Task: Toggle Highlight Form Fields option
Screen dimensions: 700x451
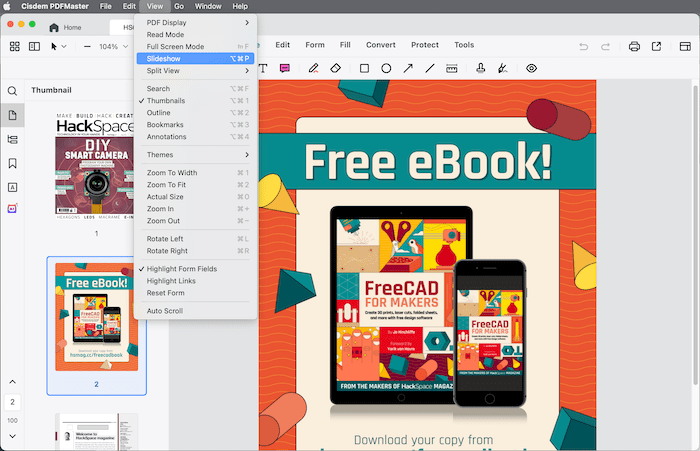Action: click(181, 269)
